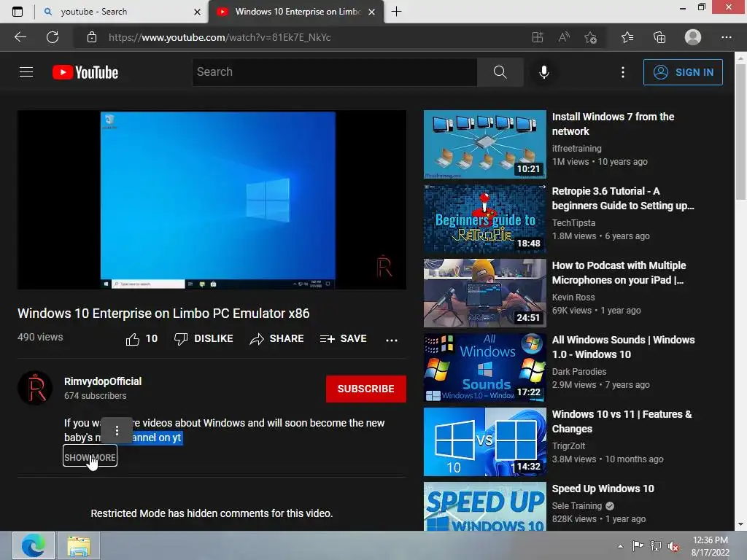Click the Edge icon in taskbar
This screenshot has height=560, width=747.
tap(33, 545)
